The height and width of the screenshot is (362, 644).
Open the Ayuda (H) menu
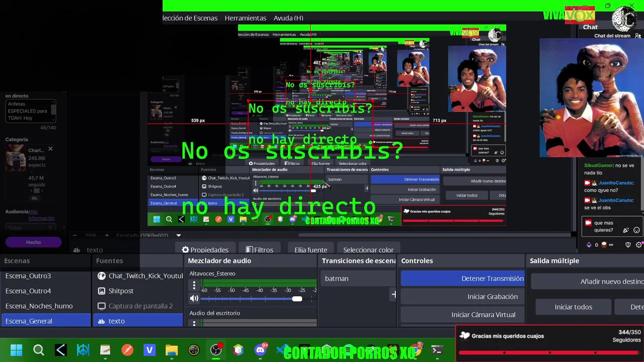(288, 18)
